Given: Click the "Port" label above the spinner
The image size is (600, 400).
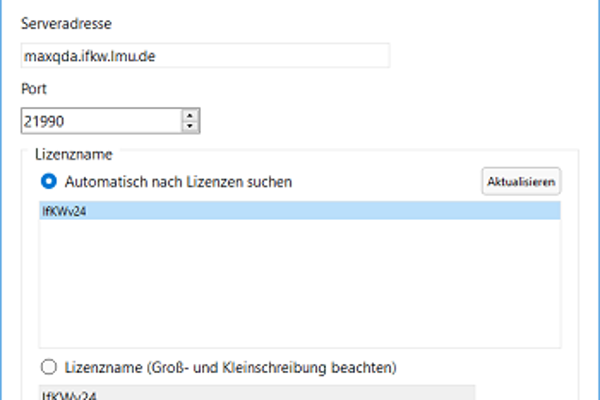Looking at the screenshot, I should click(33, 88).
